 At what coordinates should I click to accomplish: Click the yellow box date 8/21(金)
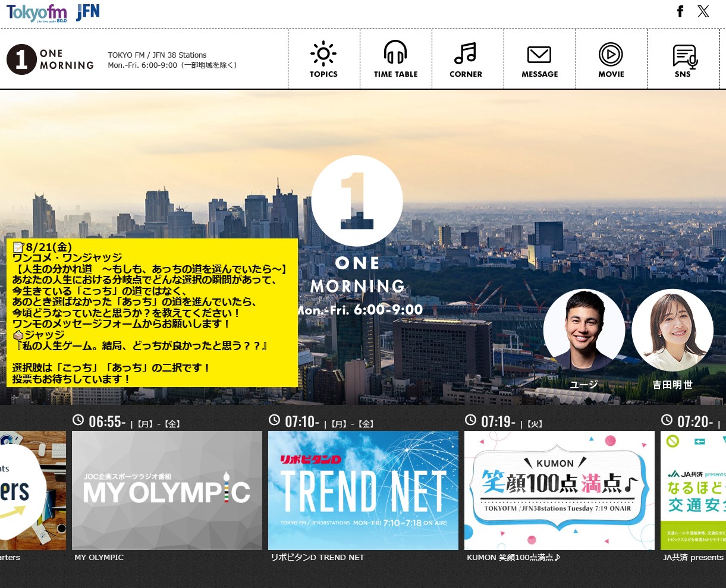point(49,247)
